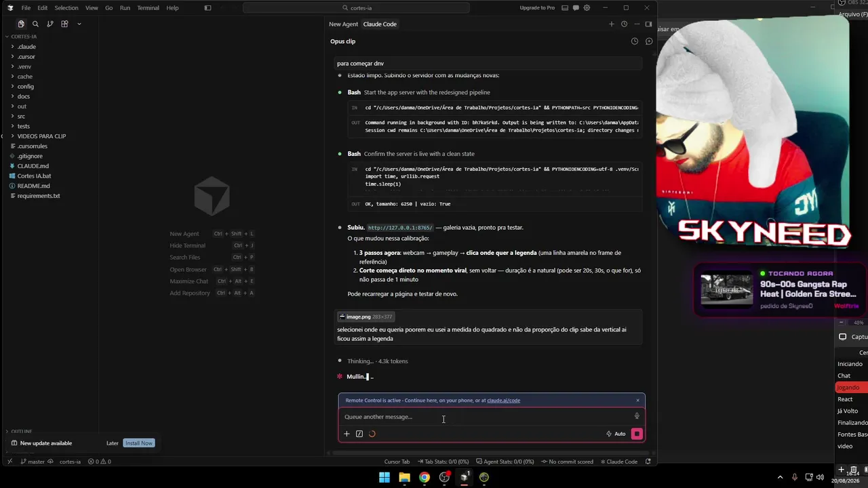Click the Cursor logo in the title bar
Viewport: 868px width, 488px height.
(x=10, y=8)
